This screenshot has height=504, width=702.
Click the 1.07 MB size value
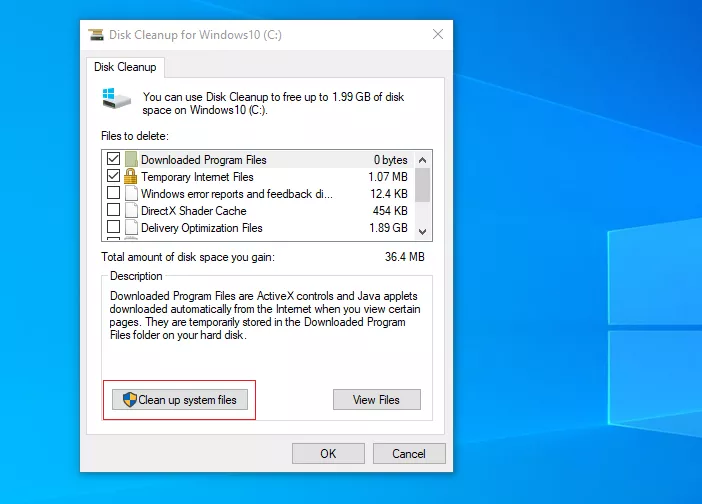coord(388,177)
